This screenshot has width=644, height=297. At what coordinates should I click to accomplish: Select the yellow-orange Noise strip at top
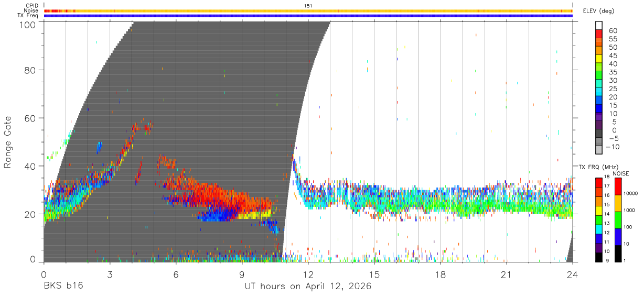[308, 10]
